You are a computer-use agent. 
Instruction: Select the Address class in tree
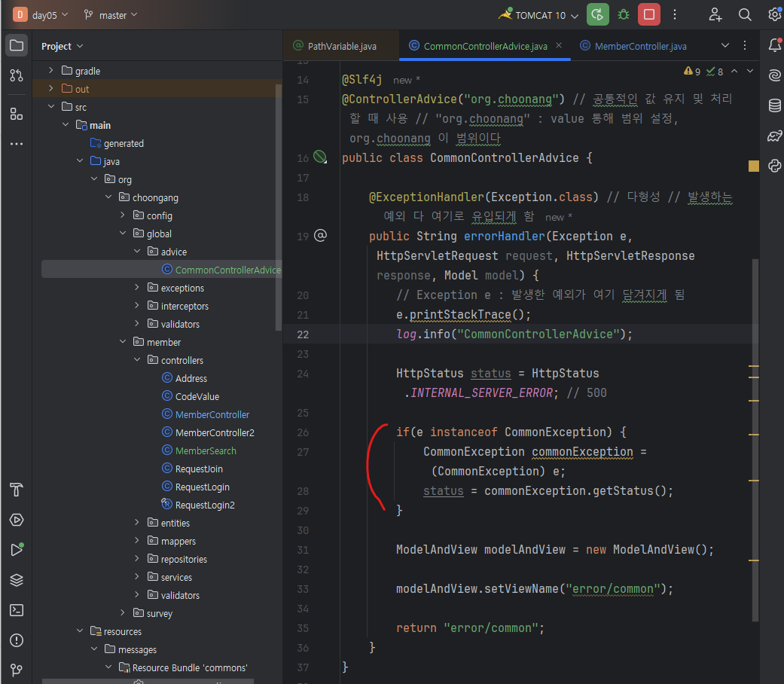click(x=191, y=378)
